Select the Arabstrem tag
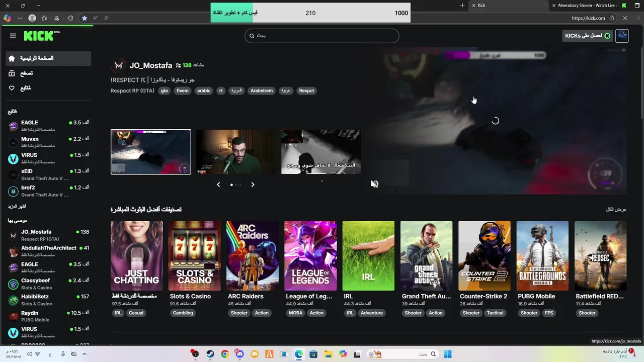This screenshot has height=362, width=644. click(x=262, y=90)
